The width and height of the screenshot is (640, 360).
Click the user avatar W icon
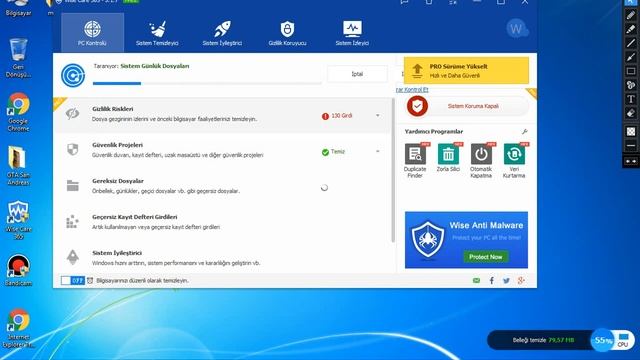point(517,29)
